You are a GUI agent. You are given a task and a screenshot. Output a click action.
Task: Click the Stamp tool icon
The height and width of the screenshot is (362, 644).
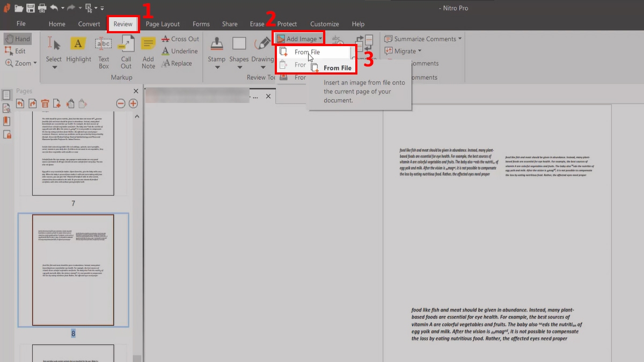[x=217, y=44]
